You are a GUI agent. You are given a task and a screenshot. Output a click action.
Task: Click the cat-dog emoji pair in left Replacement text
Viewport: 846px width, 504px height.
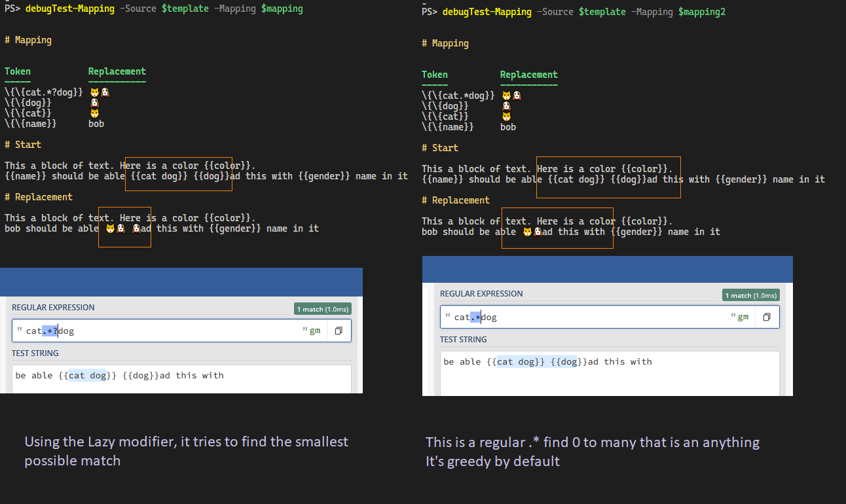tap(115, 228)
